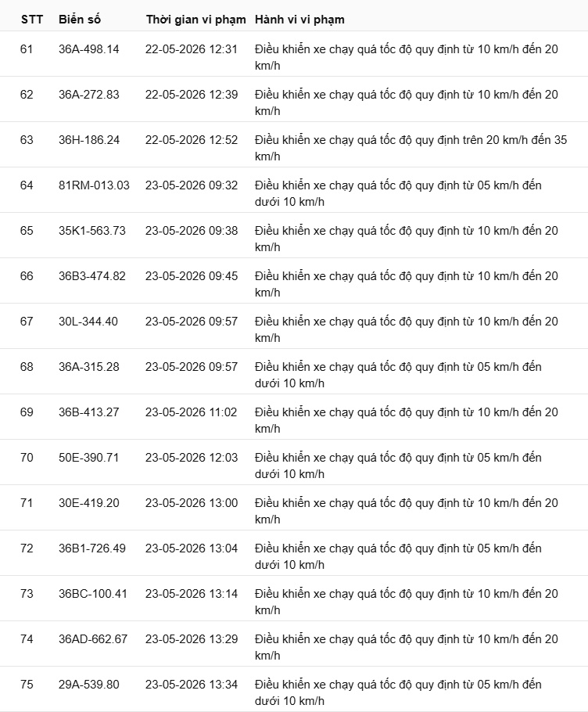This screenshot has height=712, width=588.
Task: Click violation time 23-05-2026 11:02
Action: pos(192,412)
